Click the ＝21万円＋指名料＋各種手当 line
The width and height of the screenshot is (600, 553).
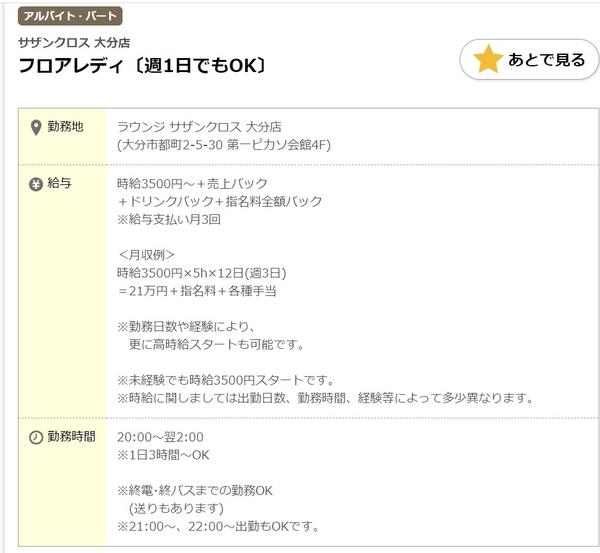tap(197, 291)
